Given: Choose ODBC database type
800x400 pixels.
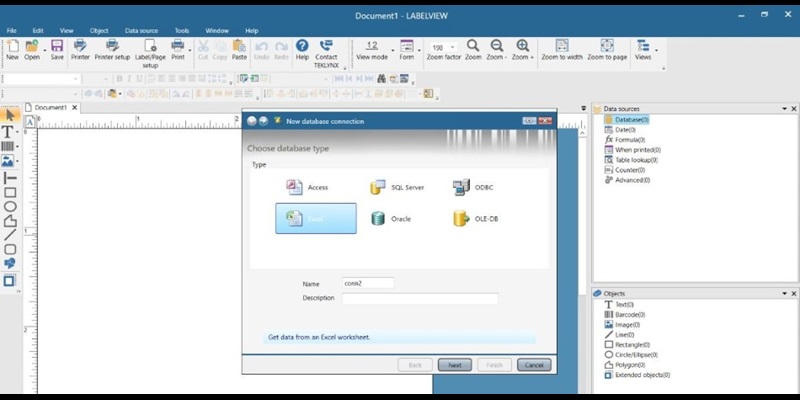Looking at the screenshot, I should (x=473, y=187).
